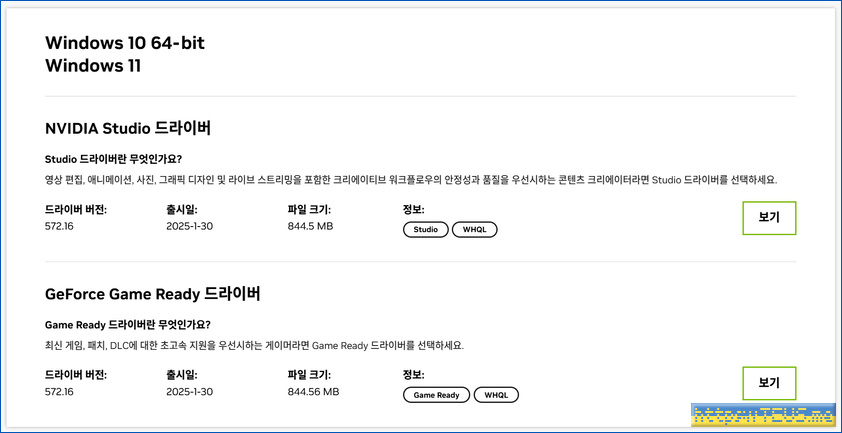Click 보기 button for GeForce Game Ready driver

[x=768, y=383]
